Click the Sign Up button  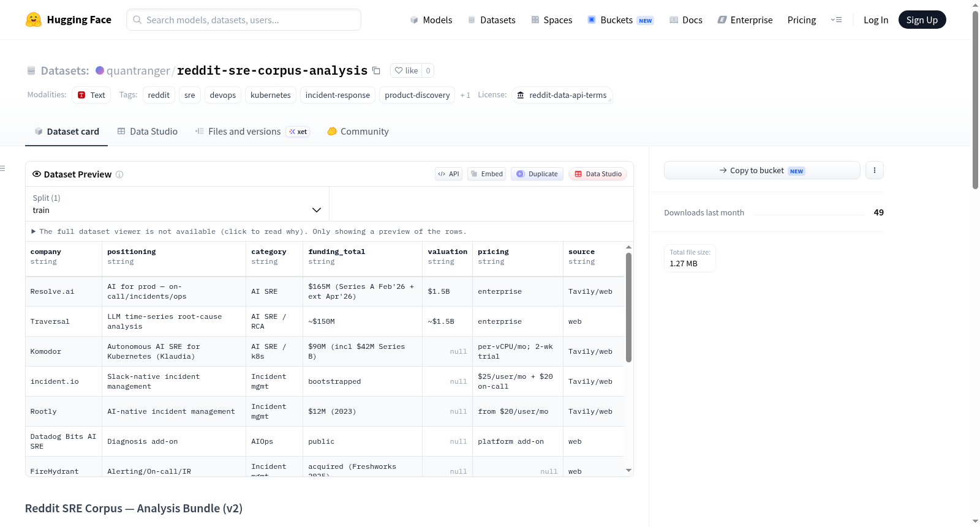(922, 20)
